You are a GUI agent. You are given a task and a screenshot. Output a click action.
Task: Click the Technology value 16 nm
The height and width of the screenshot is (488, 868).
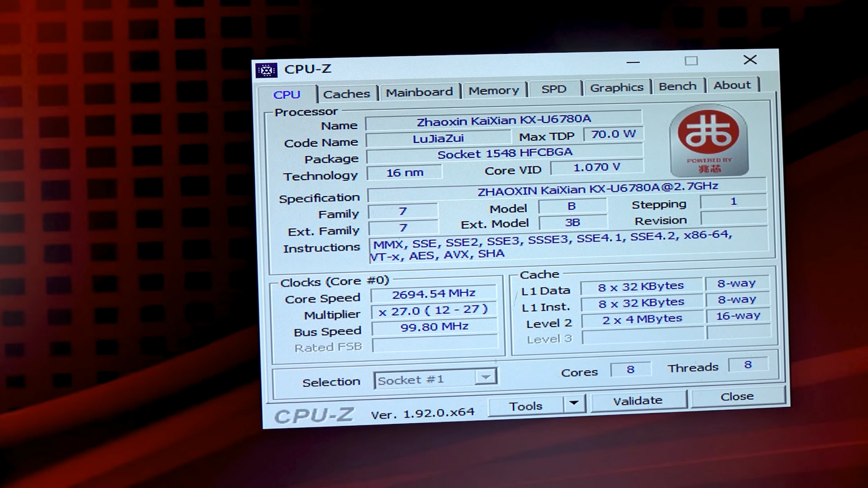pos(404,172)
